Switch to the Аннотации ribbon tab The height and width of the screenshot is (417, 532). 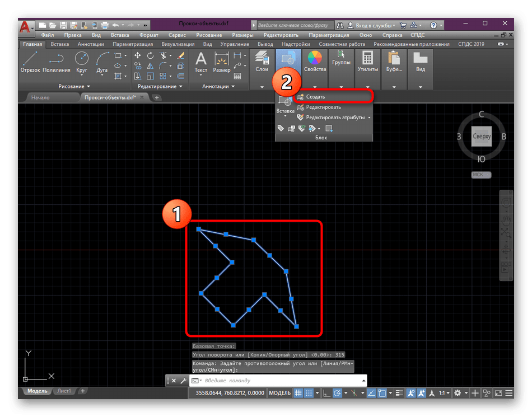[x=91, y=44]
